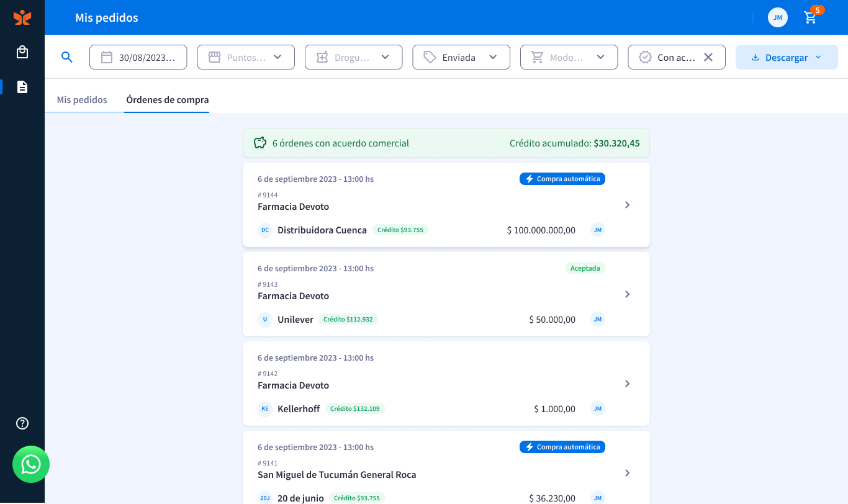Screen dimensions: 848x504
Task: Click the $ 100.000.000,00 order total
Action: coord(541,230)
